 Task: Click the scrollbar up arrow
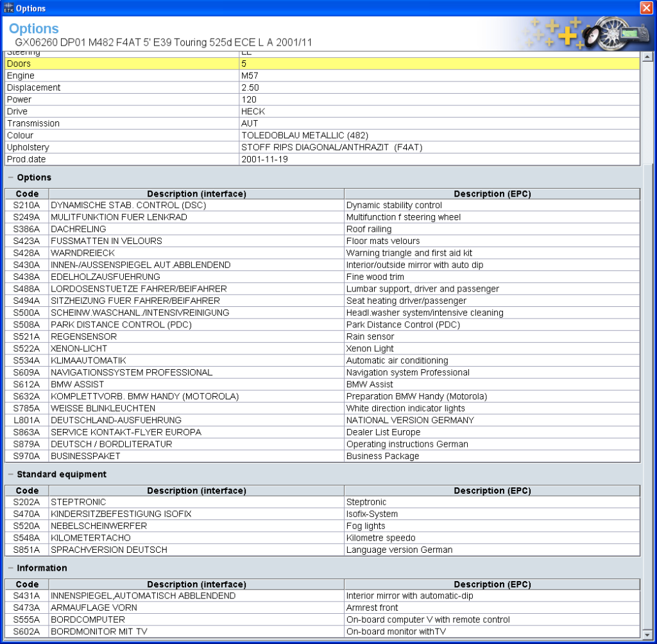click(647, 57)
